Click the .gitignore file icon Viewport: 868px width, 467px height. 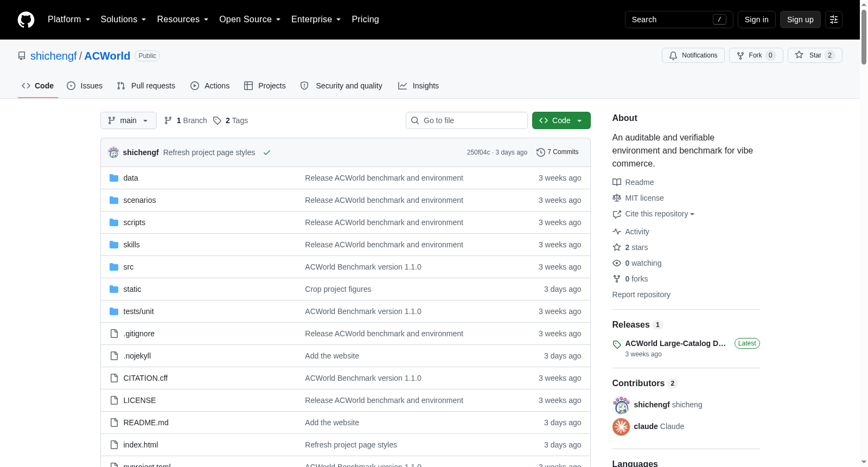point(114,334)
